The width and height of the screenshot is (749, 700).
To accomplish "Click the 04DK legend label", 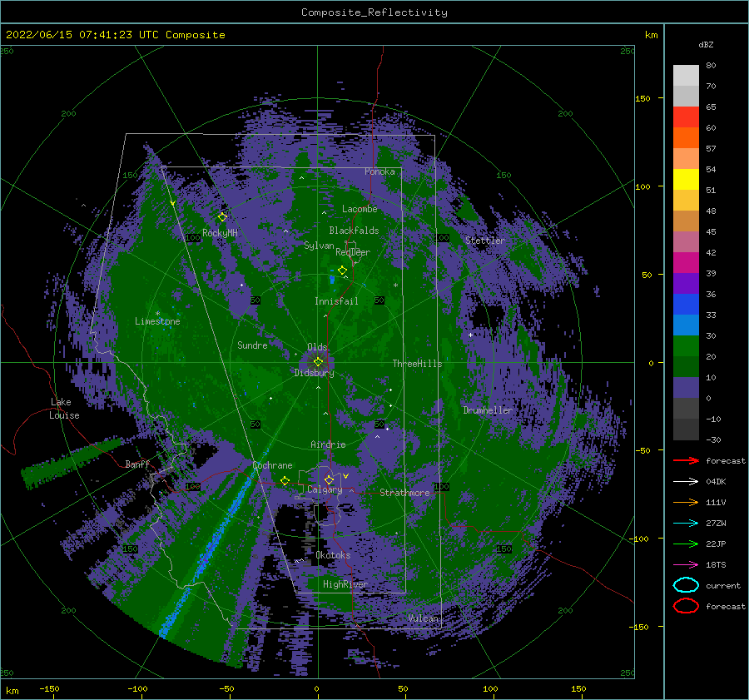I will [716, 482].
